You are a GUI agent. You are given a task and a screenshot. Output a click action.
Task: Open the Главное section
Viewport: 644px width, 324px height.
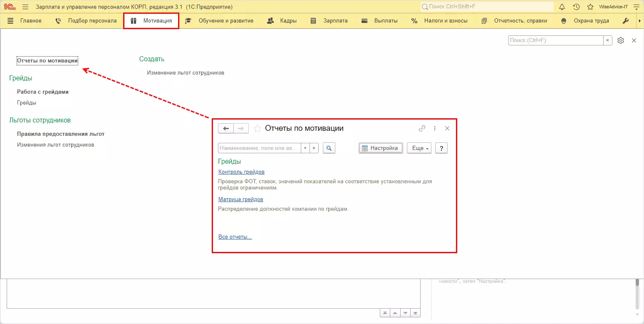[x=31, y=21]
